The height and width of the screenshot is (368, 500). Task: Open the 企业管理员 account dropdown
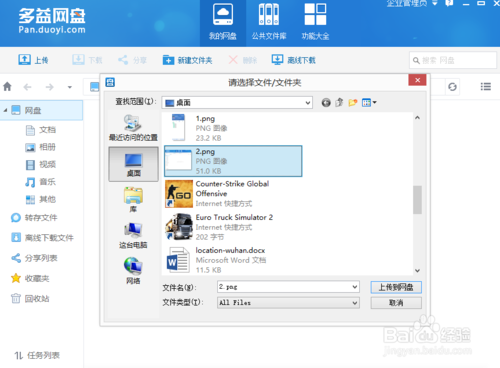coord(412,3)
